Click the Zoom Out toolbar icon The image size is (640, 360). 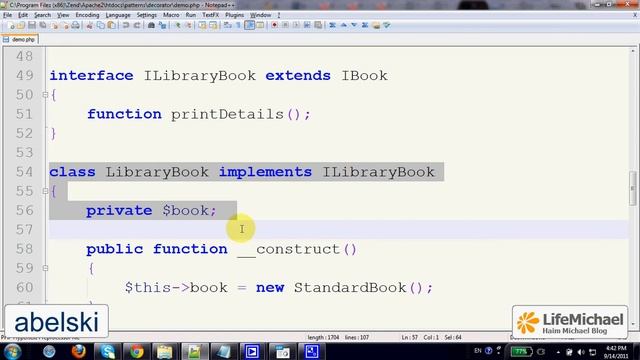(188, 25)
